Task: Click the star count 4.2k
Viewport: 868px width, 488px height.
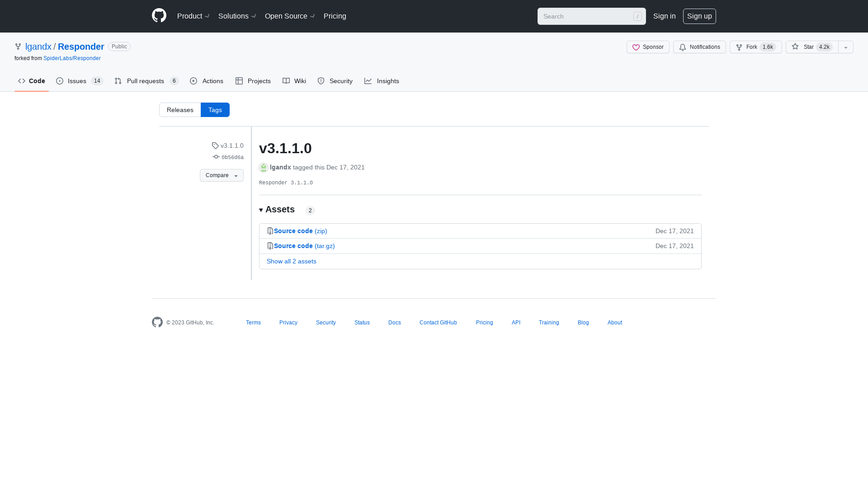Action: tap(824, 47)
